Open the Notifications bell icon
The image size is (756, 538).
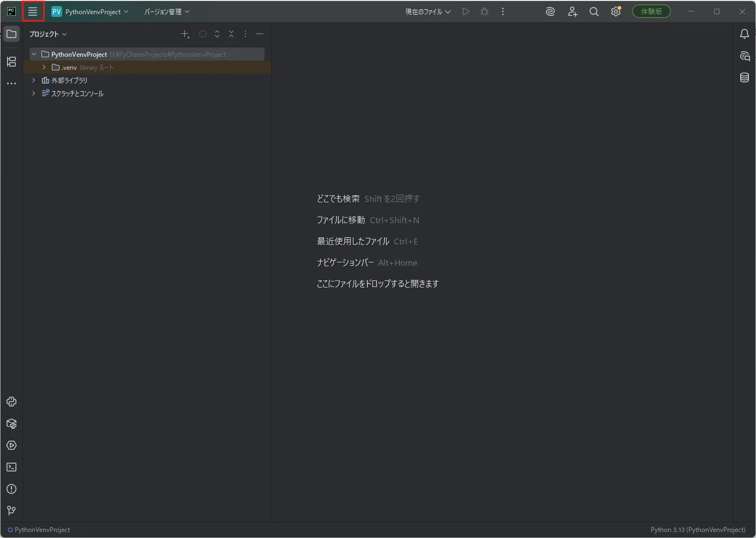(745, 34)
